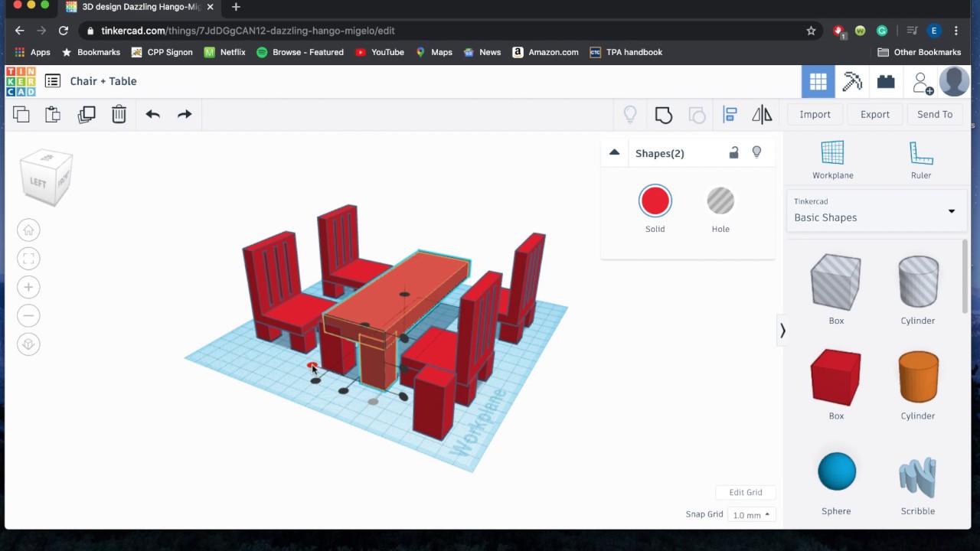The width and height of the screenshot is (980, 551).
Task: Click the Tinkercad logo
Action: 21,82
